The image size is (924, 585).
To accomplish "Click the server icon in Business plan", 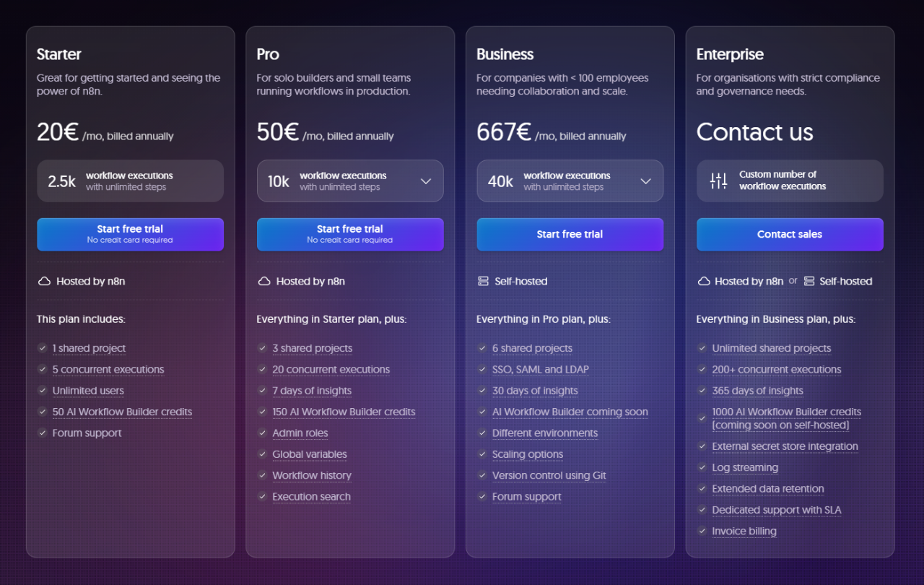I will tap(484, 281).
